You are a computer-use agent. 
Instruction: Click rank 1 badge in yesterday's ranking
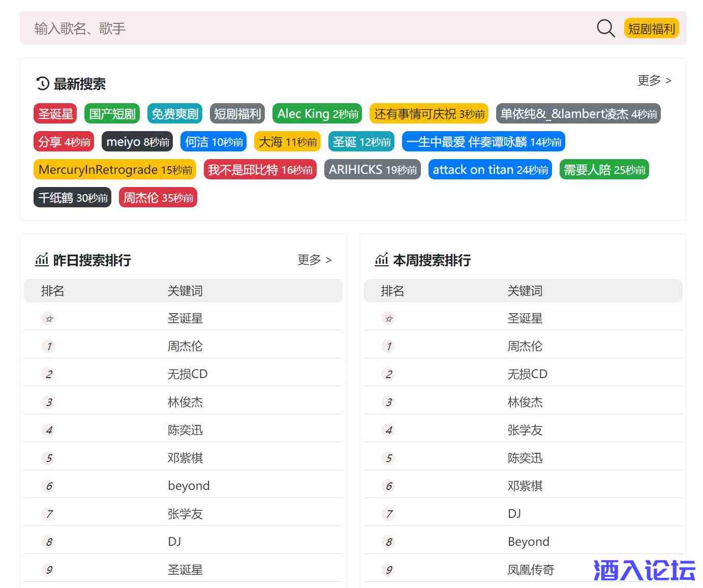[x=49, y=347]
